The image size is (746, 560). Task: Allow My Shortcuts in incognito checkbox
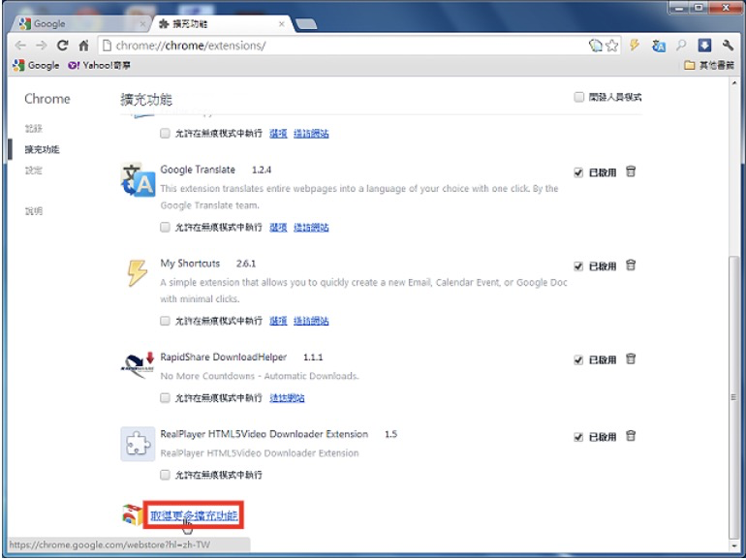tap(165, 321)
